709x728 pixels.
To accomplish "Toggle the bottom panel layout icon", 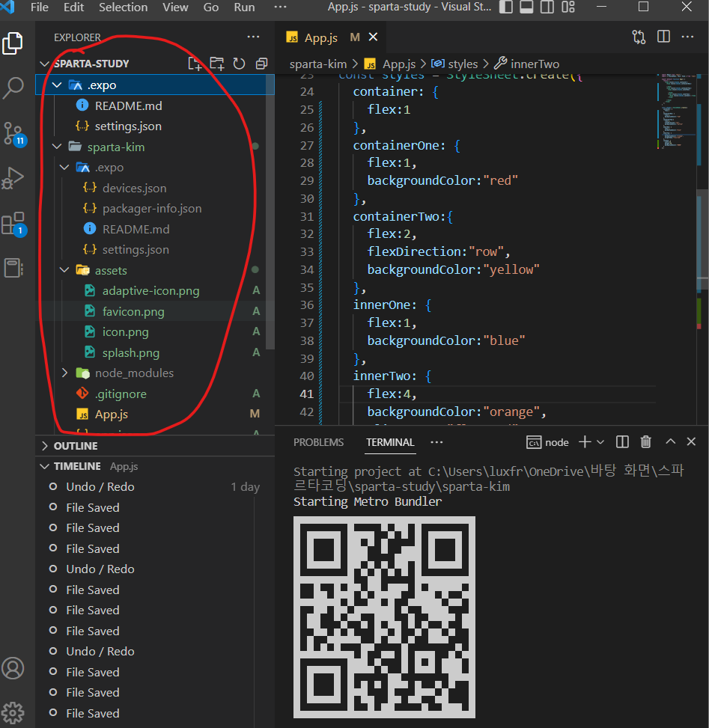I will coord(526,7).
